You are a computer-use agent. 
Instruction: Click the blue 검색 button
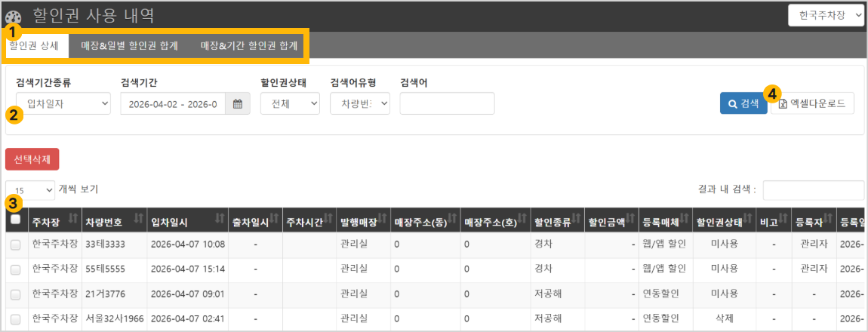coord(743,103)
